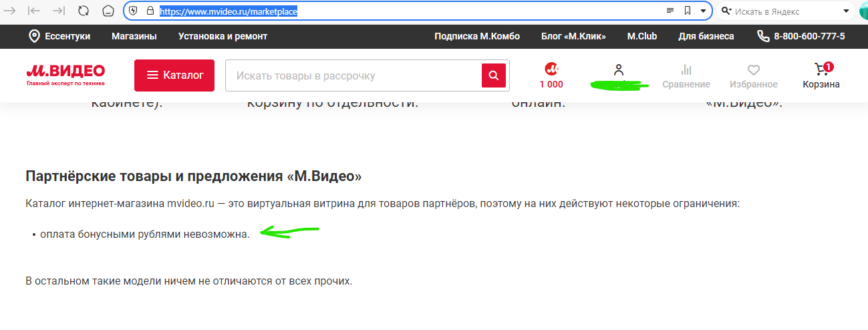Open 'Для бизнеса' section
The image size is (868, 330).
pyautogui.click(x=706, y=37)
